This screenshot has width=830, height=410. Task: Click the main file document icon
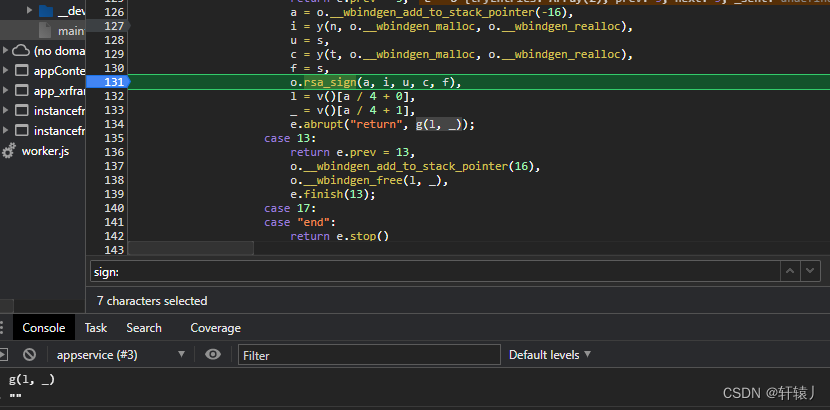pyautogui.click(x=46, y=31)
